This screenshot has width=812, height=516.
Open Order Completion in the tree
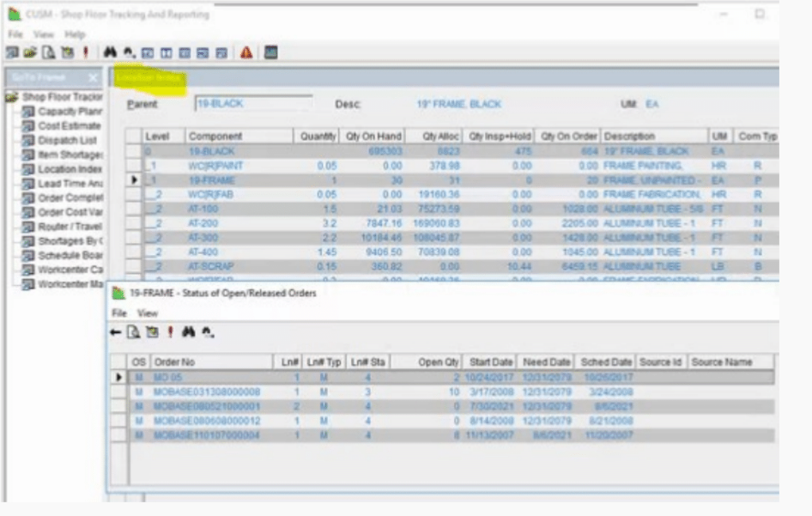point(70,198)
